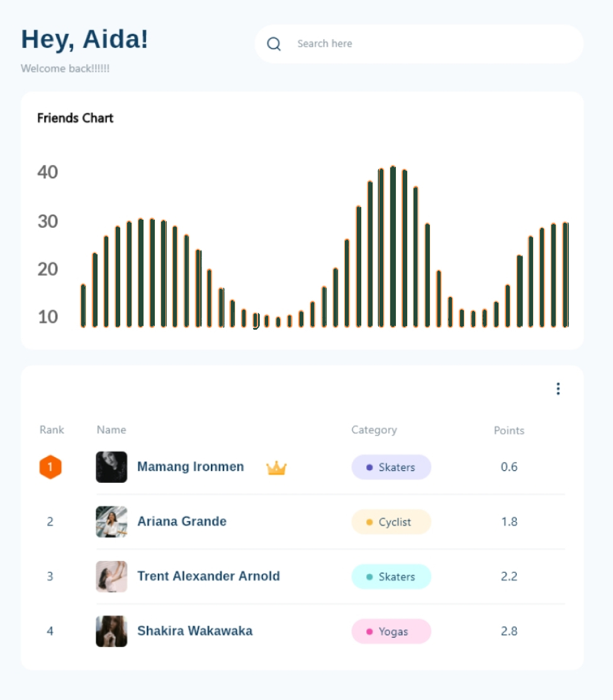Click the tallest bar in Friends Chart
Viewport: 613px width, 700px height.
click(x=393, y=247)
